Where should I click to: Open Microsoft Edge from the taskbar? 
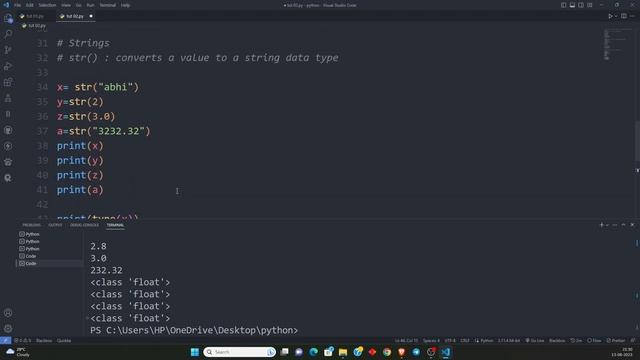click(313, 352)
